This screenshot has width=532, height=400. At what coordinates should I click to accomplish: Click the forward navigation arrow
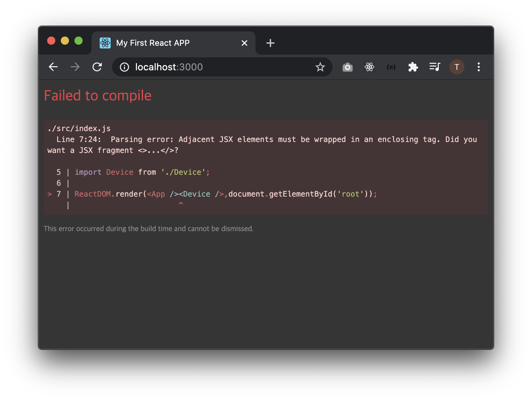(75, 67)
